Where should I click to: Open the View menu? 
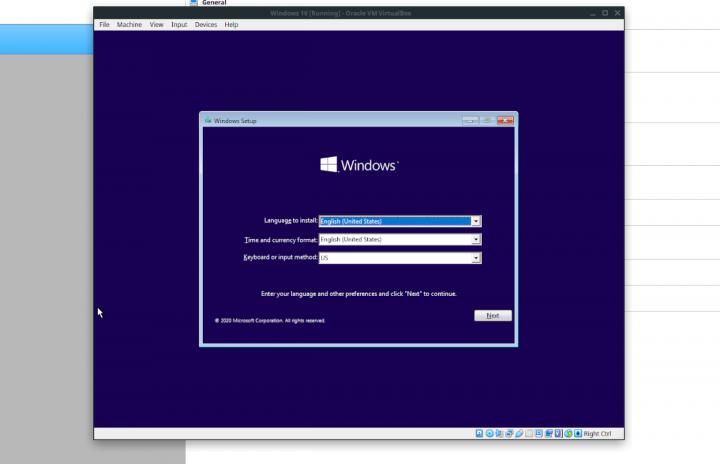(157, 24)
